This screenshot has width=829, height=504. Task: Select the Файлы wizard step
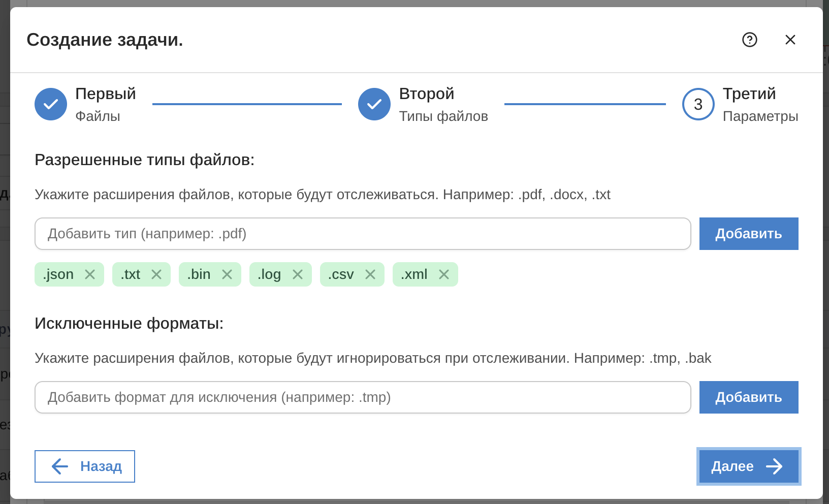(x=97, y=116)
